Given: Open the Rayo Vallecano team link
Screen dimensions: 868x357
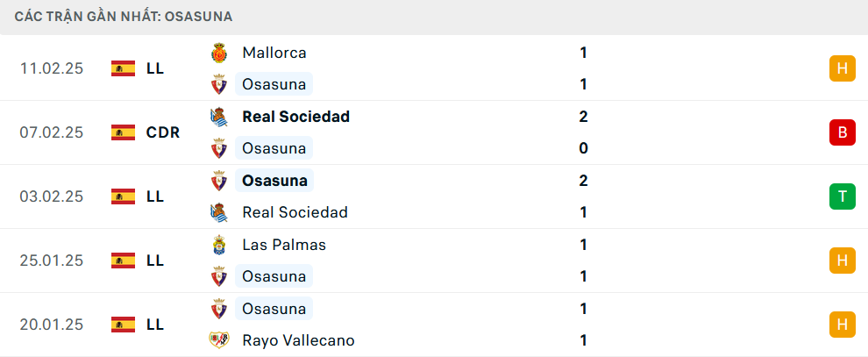Looking at the screenshot, I should [298, 340].
